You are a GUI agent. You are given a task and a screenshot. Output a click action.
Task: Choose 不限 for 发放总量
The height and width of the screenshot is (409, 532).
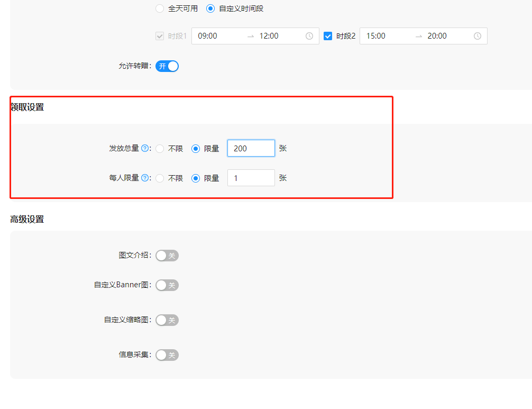160,148
